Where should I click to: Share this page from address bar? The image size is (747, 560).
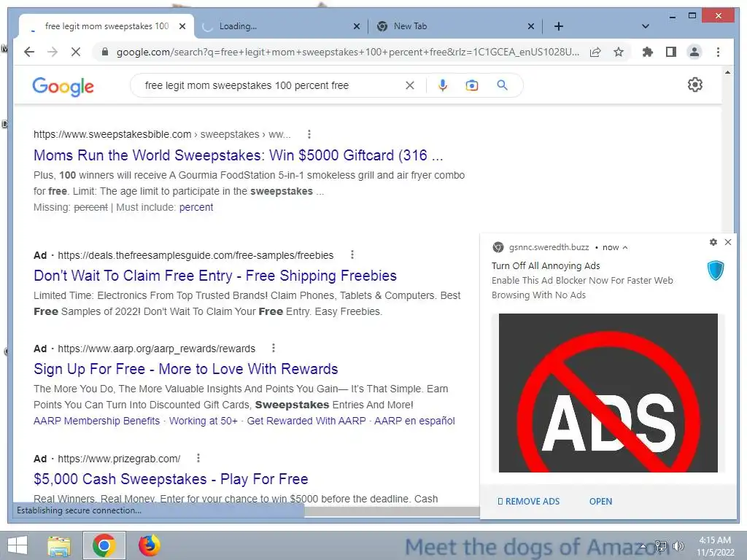pos(595,52)
